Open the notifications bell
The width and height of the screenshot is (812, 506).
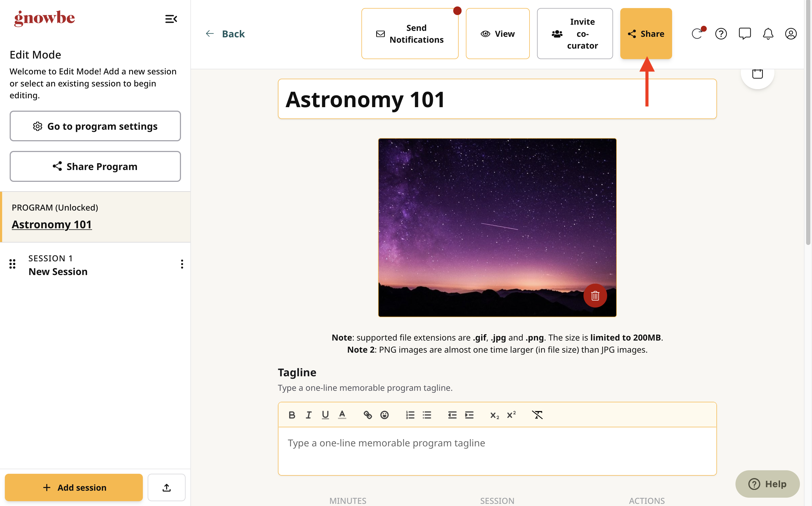point(768,34)
